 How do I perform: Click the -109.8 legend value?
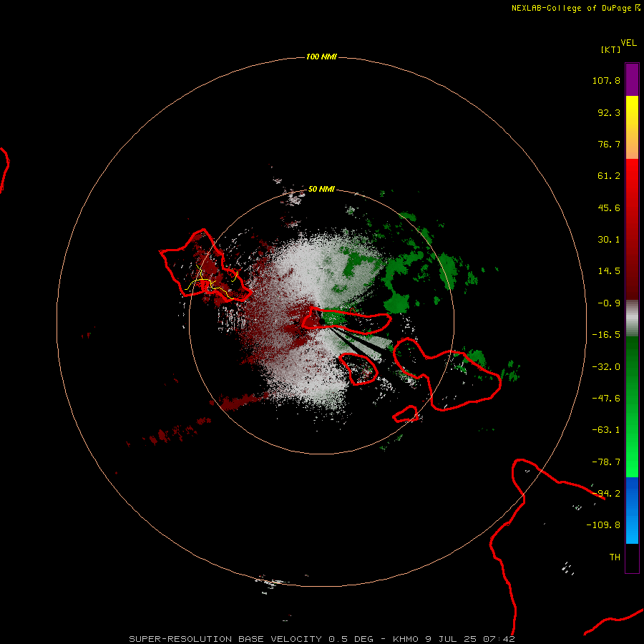(x=603, y=525)
